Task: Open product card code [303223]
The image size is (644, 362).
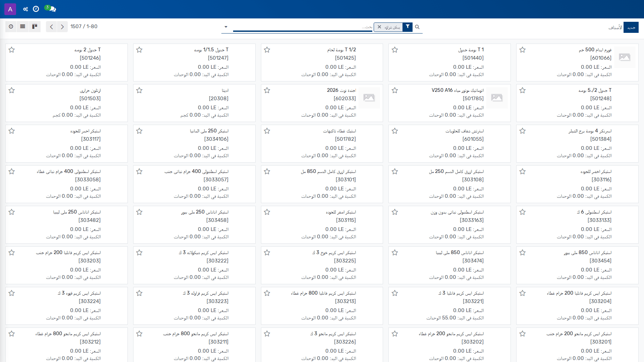Action: (218, 301)
